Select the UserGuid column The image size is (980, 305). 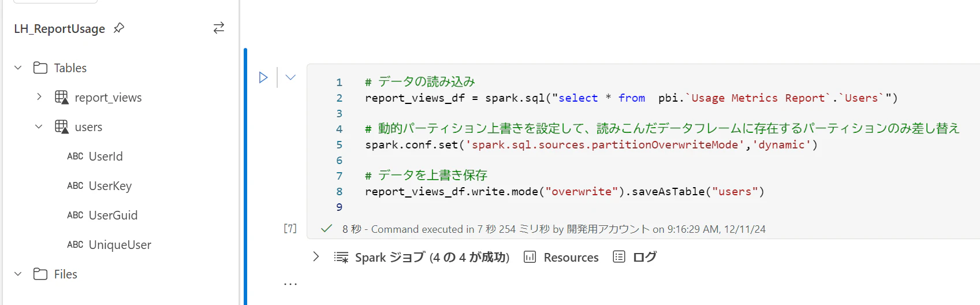pyautogui.click(x=113, y=215)
